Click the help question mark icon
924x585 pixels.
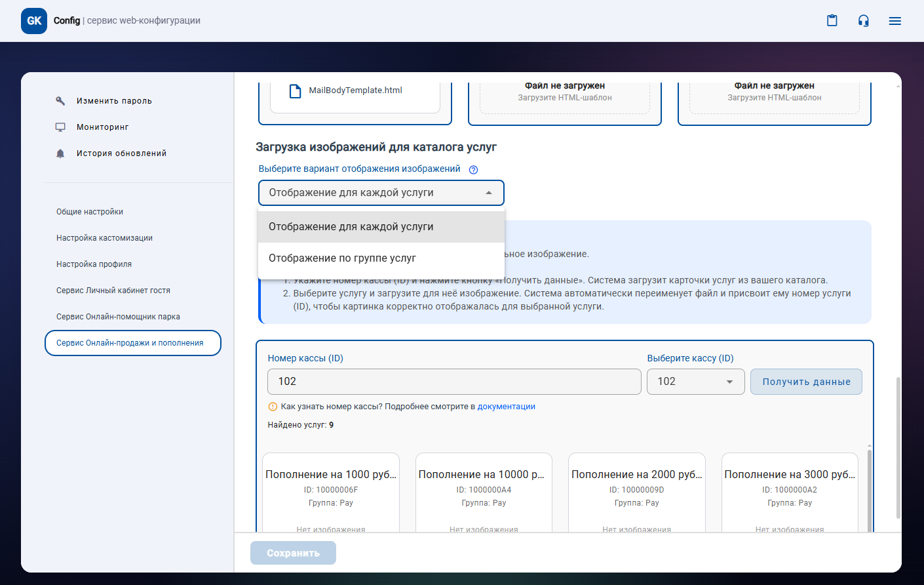click(473, 170)
